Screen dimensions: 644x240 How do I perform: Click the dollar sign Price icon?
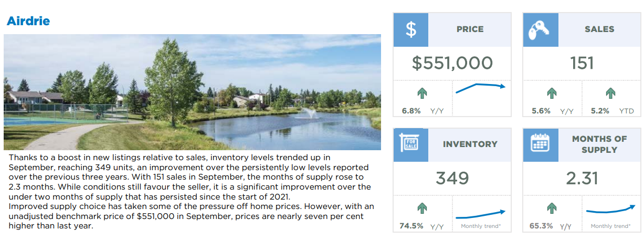point(411,30)
